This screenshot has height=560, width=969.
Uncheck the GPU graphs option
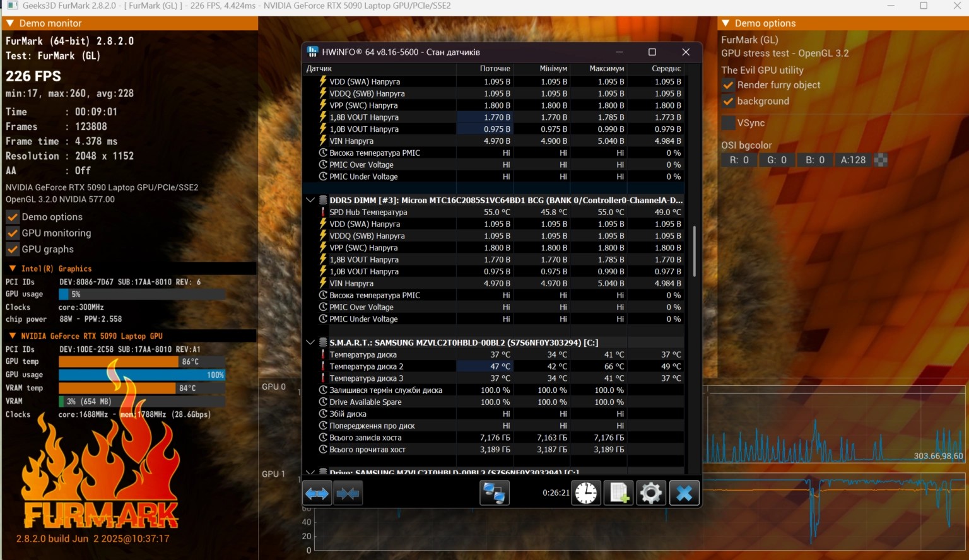(13, 249)
